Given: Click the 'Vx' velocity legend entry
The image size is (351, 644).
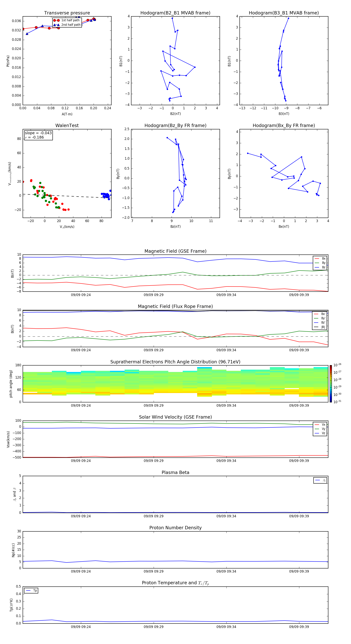Looking at the screenshot, I should (320, 424).
